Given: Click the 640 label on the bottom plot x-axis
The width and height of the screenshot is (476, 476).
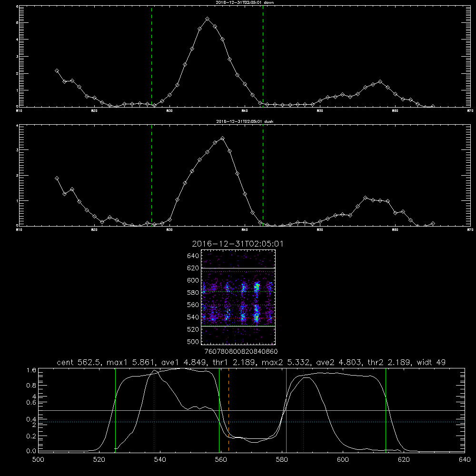Looking at the screenshot, I should pyautogui.click(x=465, y=460).
